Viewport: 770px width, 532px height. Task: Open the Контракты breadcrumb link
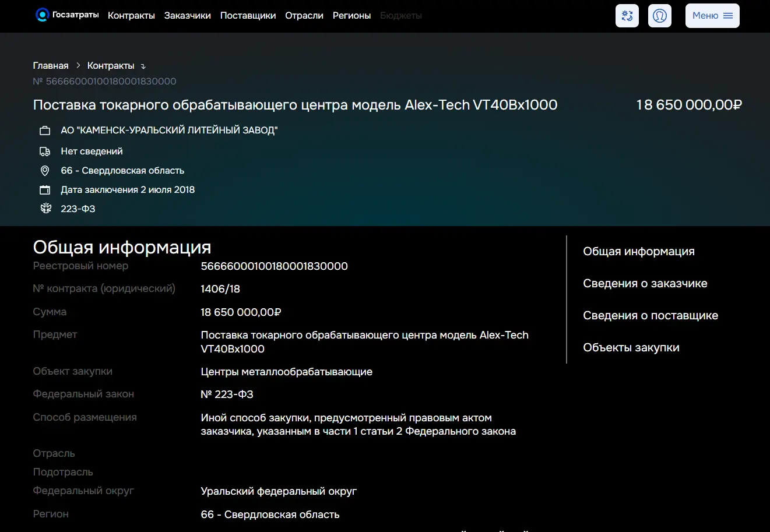click(x=111, y=66)
